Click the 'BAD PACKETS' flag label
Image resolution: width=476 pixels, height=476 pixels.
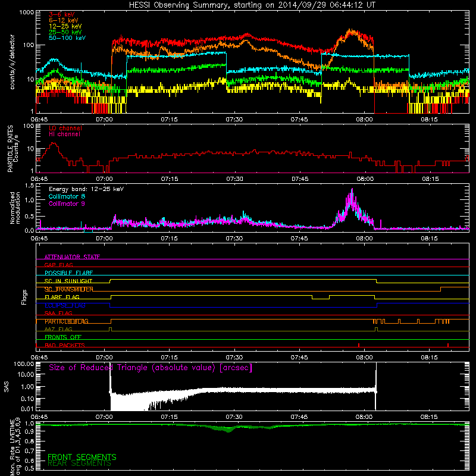coord(65,345)
